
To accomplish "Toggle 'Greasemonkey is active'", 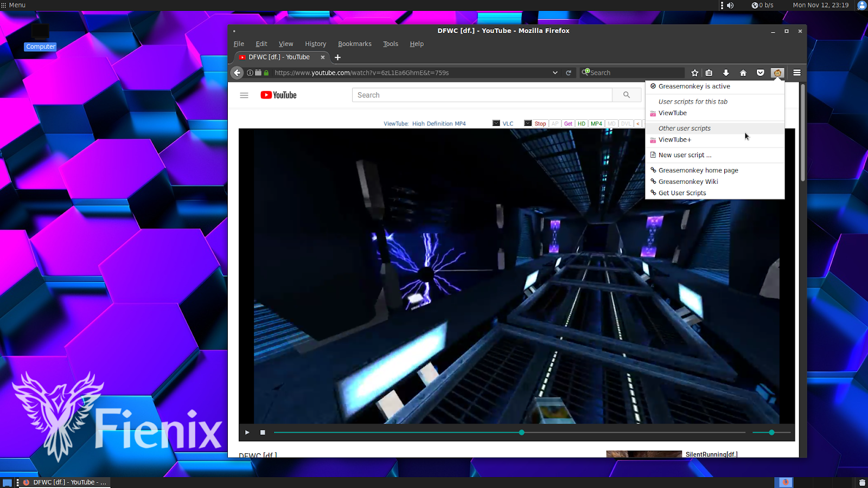I will [694, 86].
